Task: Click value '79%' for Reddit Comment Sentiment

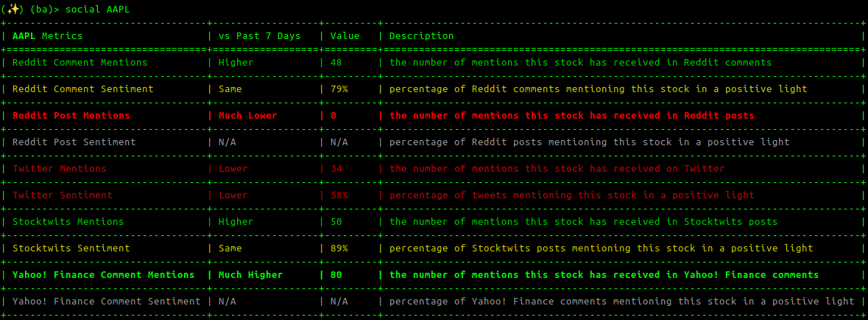Action: (x=339, y=89)
